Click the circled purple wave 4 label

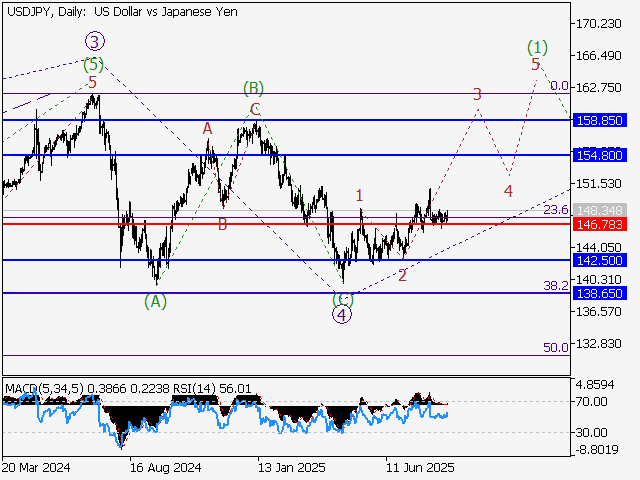pyautogui.click(x=342, y=314)
